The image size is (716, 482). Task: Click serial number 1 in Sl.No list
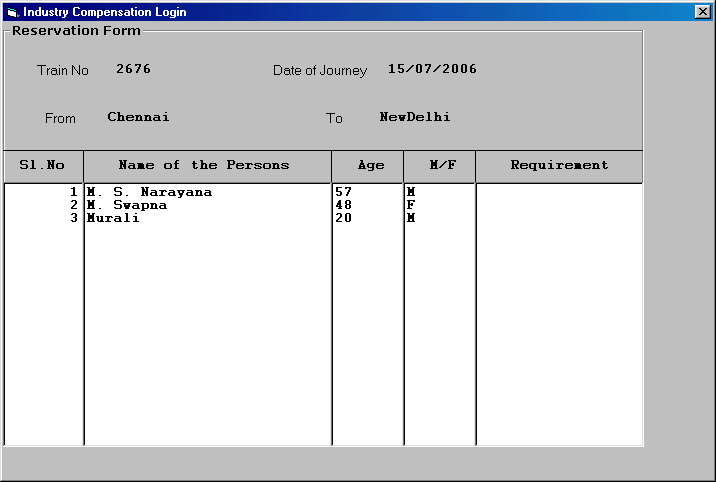[x=74, y=192]
